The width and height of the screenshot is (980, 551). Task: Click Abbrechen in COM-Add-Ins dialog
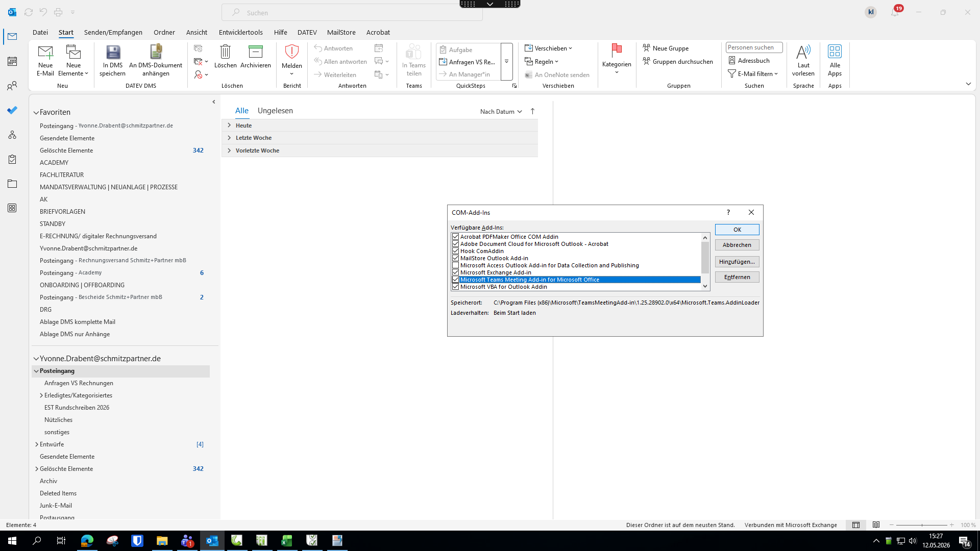point(737,245)
